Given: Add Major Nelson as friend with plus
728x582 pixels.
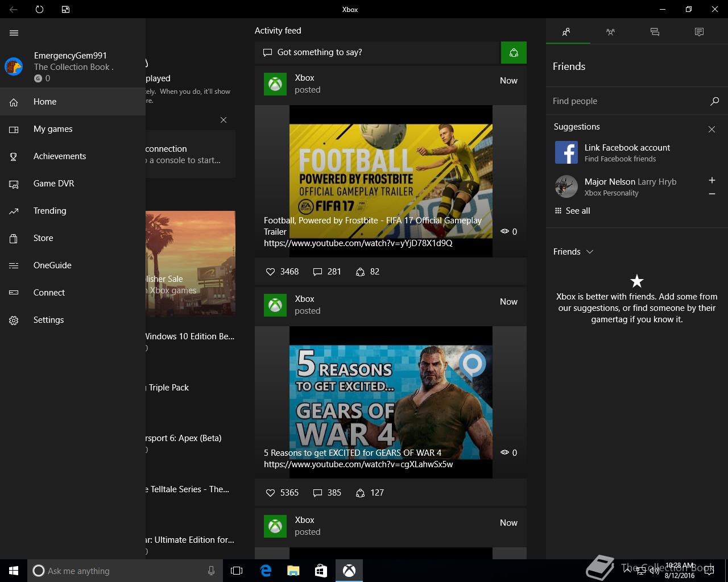Looking at the screenshot, I should click(712, 180).
